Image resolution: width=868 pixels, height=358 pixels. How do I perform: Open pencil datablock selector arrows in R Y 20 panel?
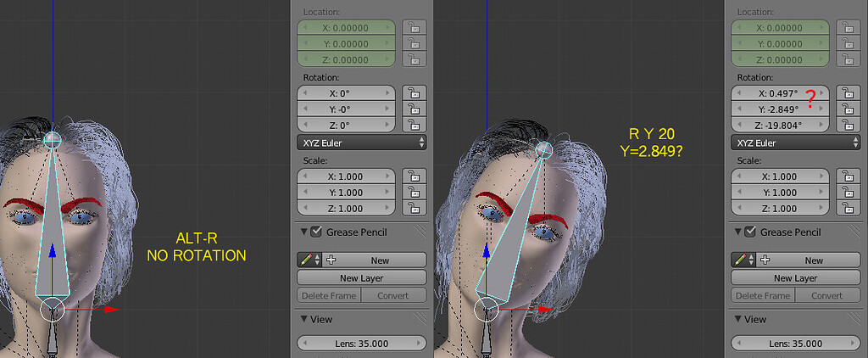751,260
